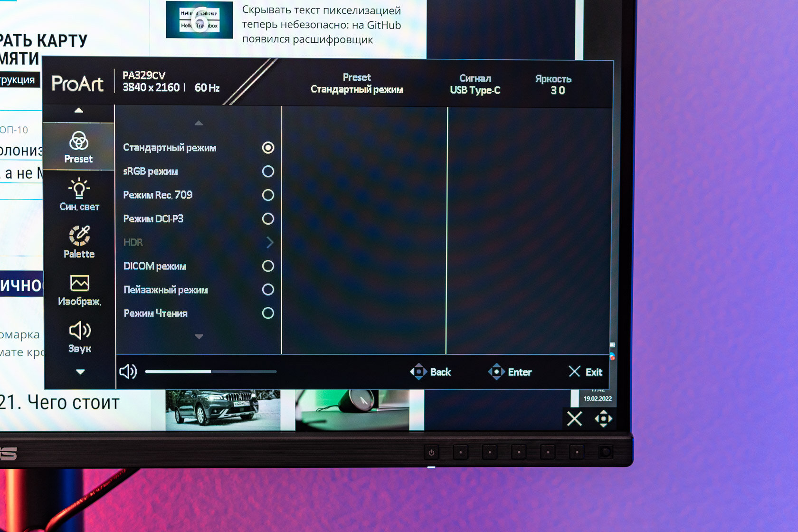Image resolution: width=798 pixels, height=532 pixels.
Task: Click the monitor power button
Action: tap(431, 452)
